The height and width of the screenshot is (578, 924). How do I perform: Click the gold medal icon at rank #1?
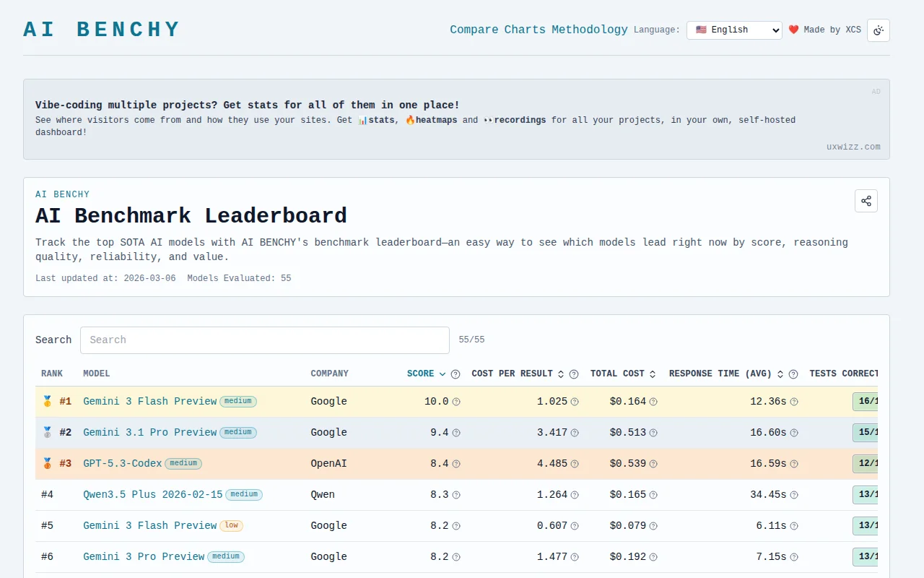click(47, 402)
